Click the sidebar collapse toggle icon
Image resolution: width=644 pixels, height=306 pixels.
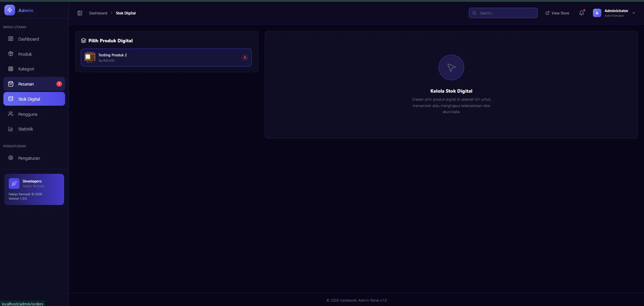tap(80, 13)
